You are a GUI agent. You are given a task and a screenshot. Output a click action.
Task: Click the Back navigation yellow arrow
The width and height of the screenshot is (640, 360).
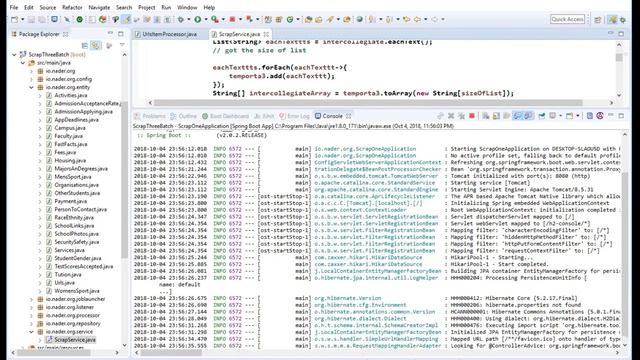[417, 19]
